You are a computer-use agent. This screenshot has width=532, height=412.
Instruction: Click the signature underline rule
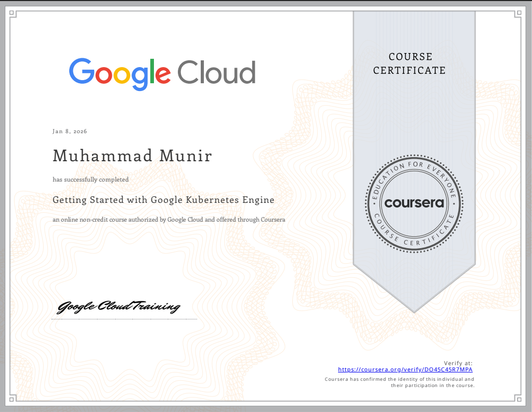click(x=124, y=319)
